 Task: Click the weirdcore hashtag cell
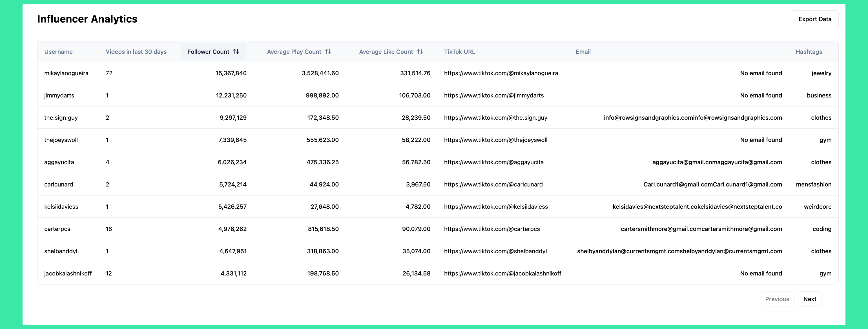point(818,206)
